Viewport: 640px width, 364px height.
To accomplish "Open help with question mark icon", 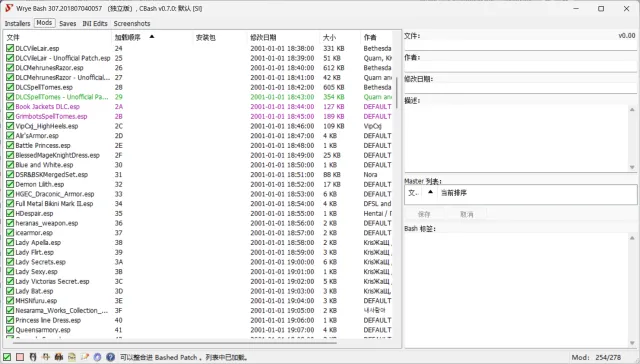I will pyautogui.click(x=110, y=357).
